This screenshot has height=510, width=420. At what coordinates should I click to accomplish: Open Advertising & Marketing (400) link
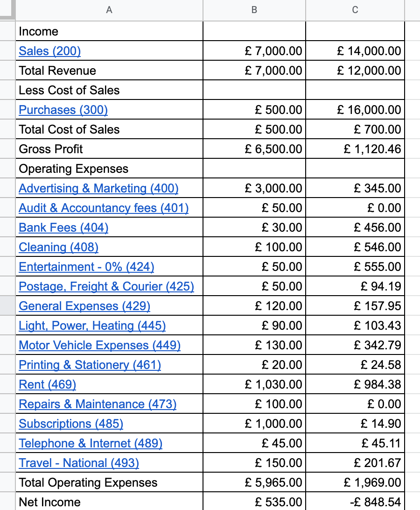point(98,188)
